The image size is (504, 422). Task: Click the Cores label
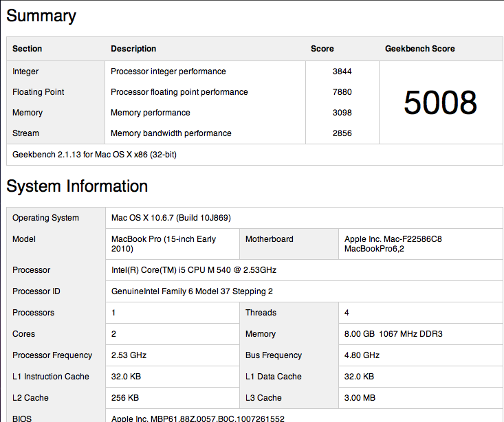pyautogui.click(x=23, y=334)
